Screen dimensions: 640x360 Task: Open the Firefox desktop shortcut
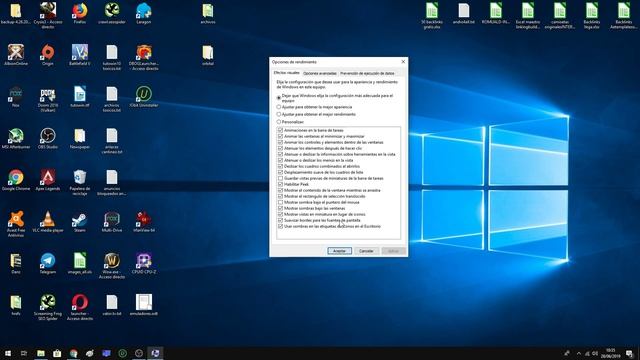(80, 13)
